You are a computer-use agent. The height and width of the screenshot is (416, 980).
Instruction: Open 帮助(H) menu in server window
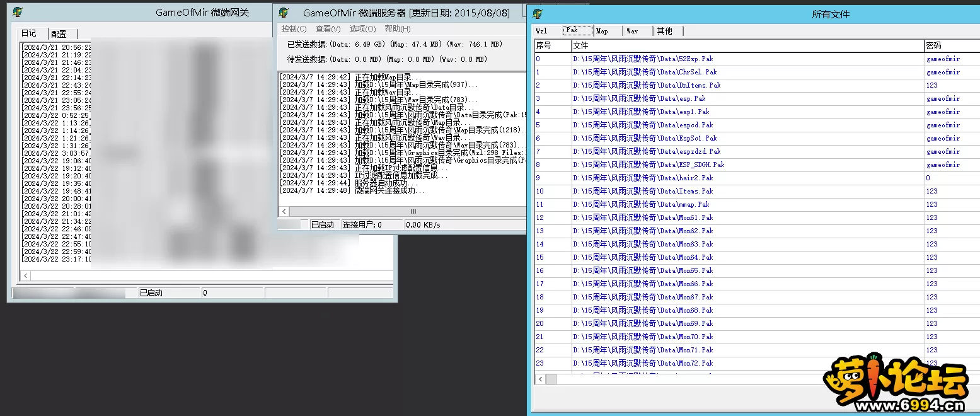click(397, 29)
